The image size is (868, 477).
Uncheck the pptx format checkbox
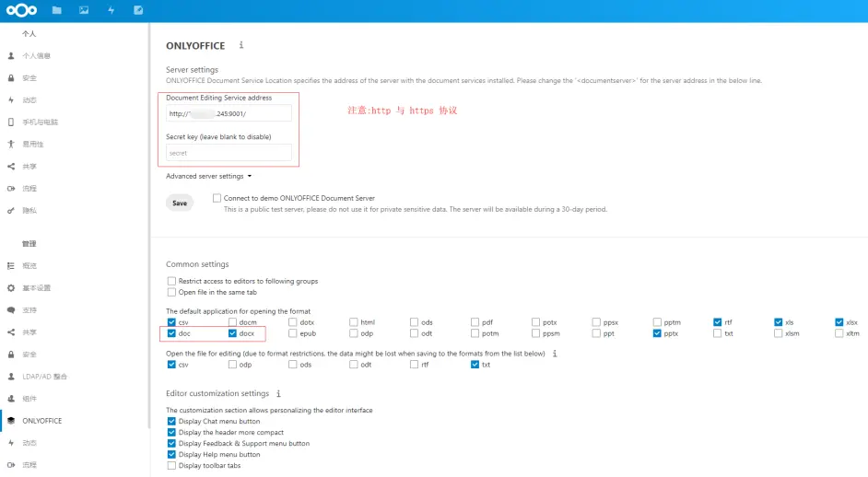point(657,333)
